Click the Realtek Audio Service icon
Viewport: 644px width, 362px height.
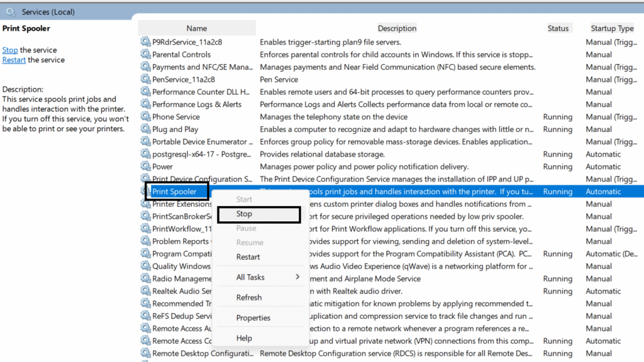click(145, 291)
